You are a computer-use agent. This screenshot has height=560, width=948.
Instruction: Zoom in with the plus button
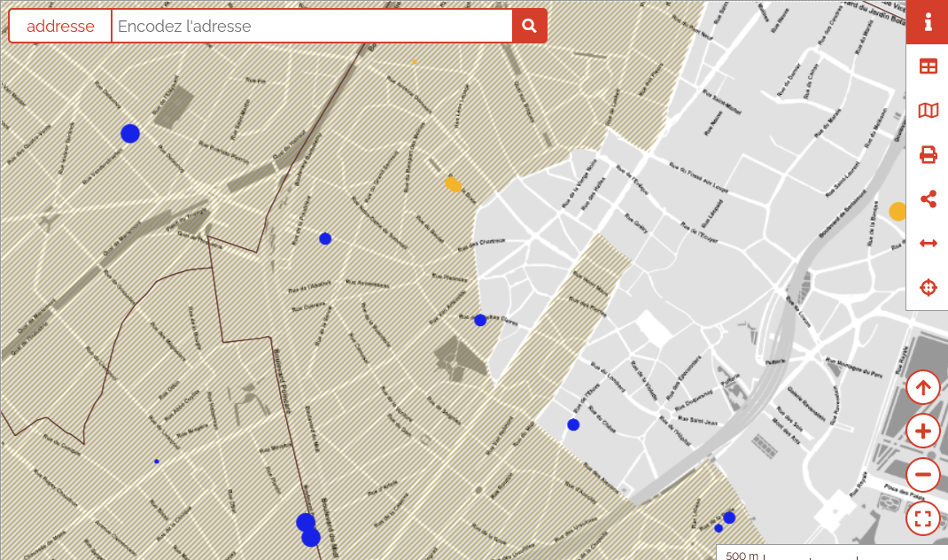pos(923,432)
